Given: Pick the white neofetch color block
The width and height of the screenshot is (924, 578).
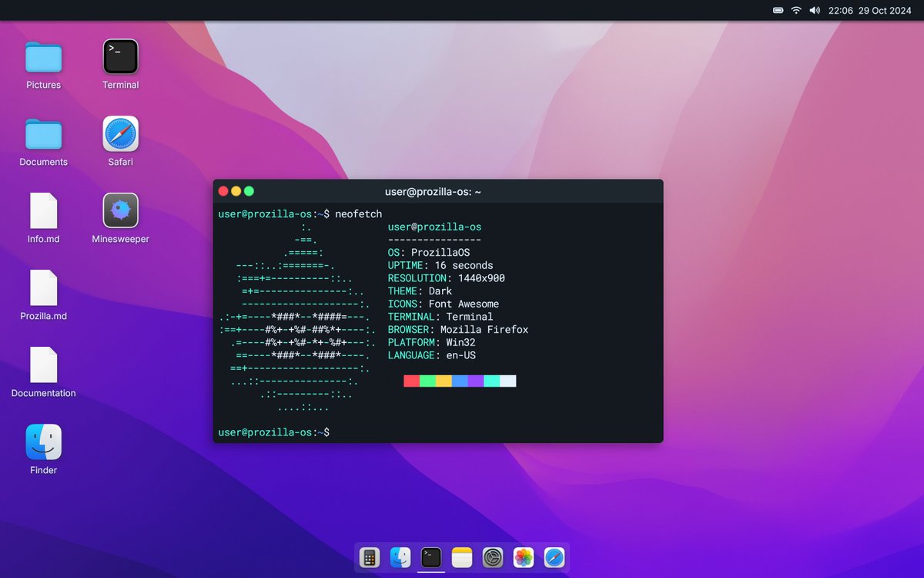Looking at the screenshot, I should pyautogui.click(x=508, y=381).
